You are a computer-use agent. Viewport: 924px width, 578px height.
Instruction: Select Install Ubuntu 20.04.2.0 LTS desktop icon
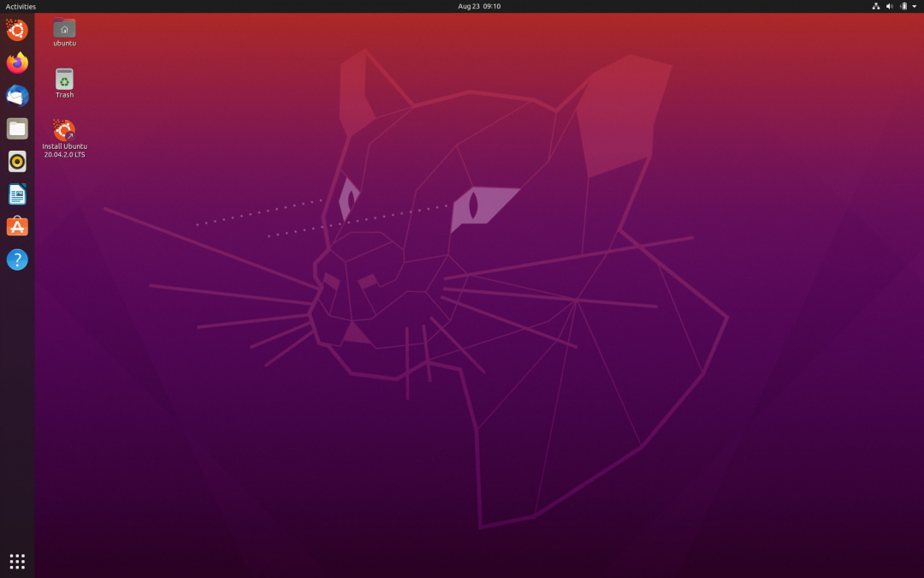pyautogui.click(x=64, y=139)
